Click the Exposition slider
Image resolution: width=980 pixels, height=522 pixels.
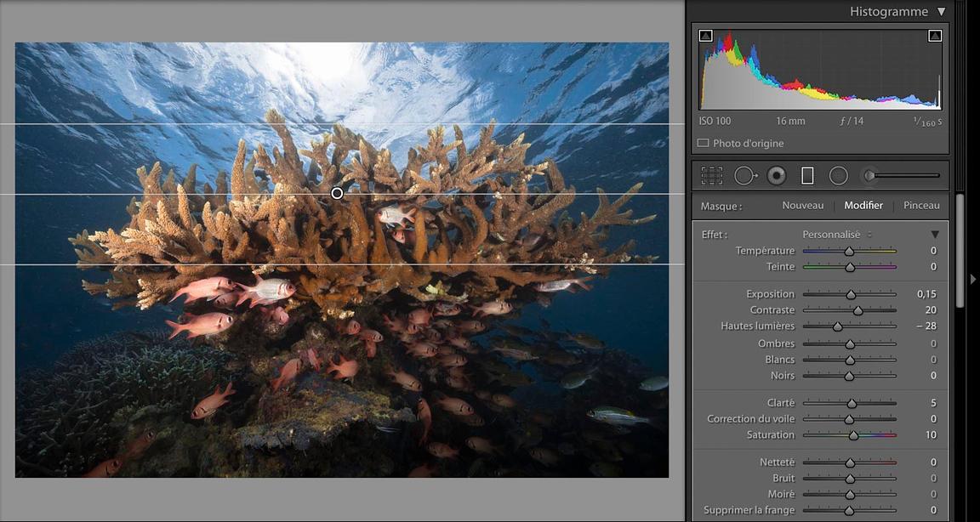849,294
